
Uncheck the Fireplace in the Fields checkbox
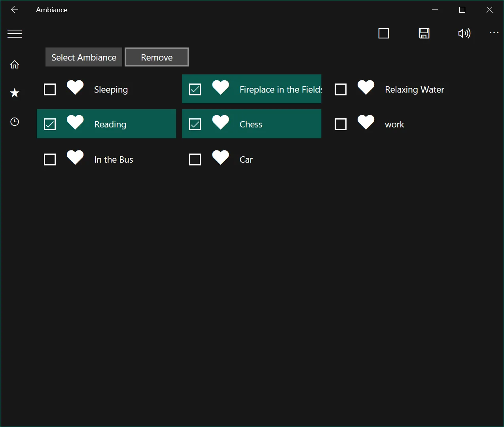click(x=195, y=89)
